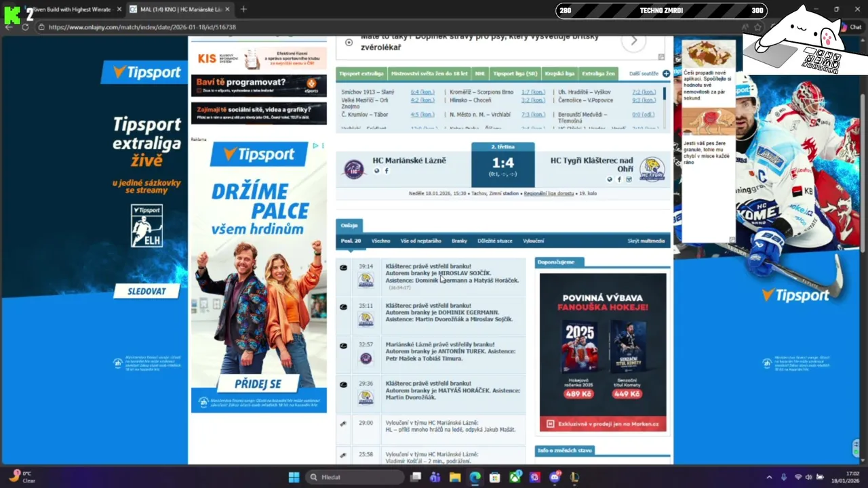Click Mariánské Lázně logo in 32:57 event row

tap(366, 358)
